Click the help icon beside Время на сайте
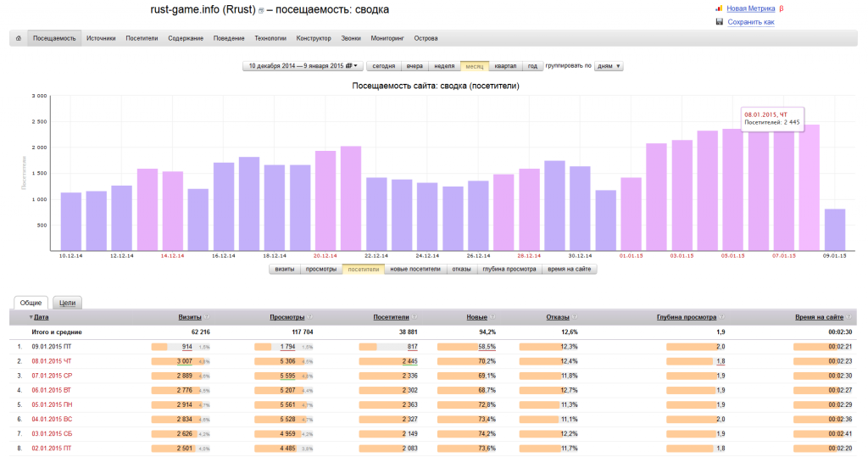Image resolution: width=868 pixels, height=457 pixels. tap(849, 317)
